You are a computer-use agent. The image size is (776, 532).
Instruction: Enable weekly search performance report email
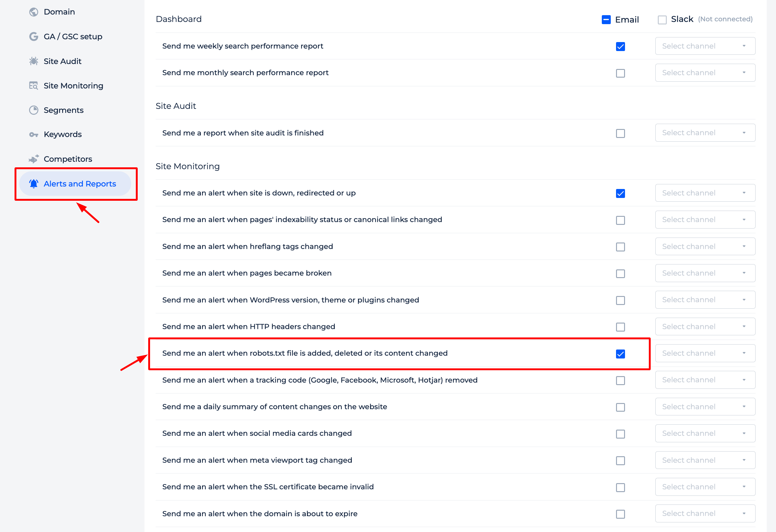pos(620,46)
